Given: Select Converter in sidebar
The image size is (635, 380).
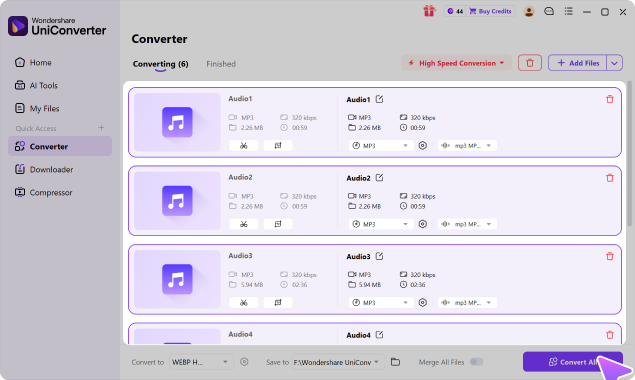Looking at the screenshot, I should point(60,146).
